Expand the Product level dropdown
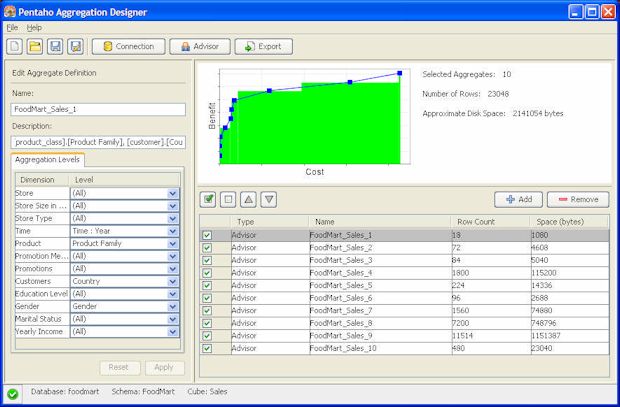This screenshot has width=620, height=407. click(172, 244)
